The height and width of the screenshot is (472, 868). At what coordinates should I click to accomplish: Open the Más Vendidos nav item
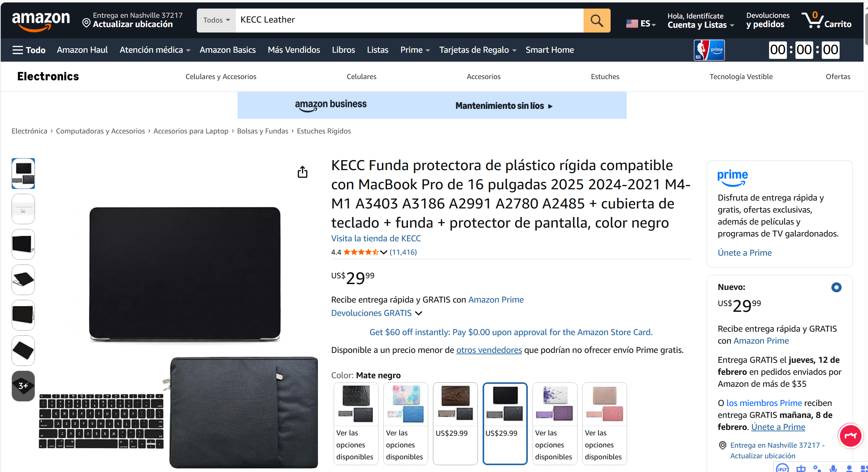tap(294, 50)
